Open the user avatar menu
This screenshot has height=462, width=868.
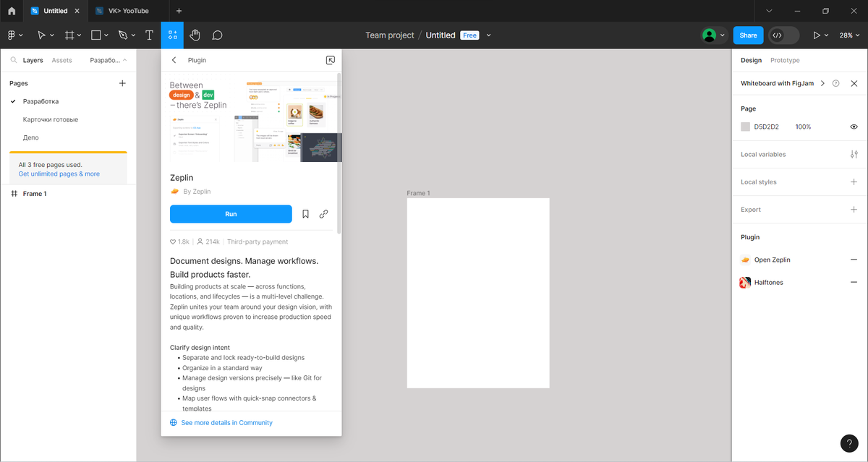coord(713,35)
